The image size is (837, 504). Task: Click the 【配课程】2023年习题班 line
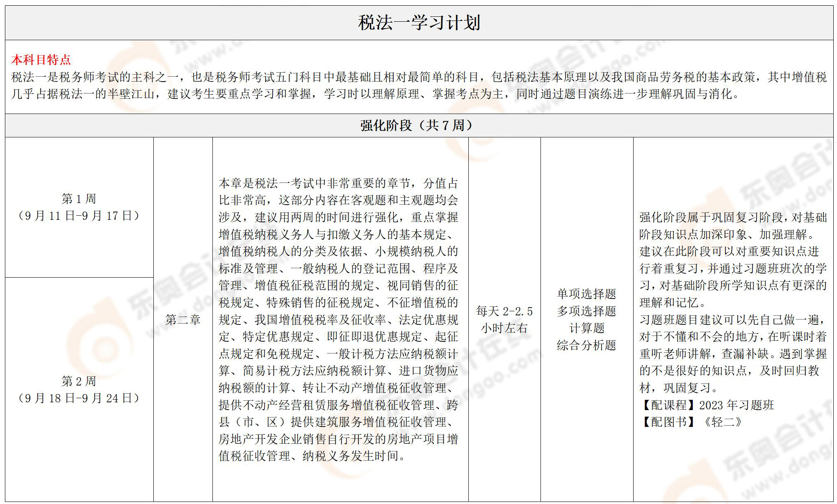pos(706,405)
